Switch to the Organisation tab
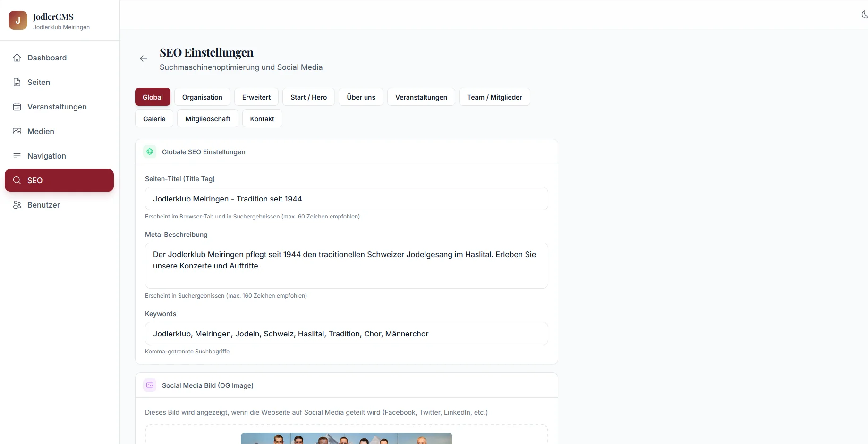The height and width of the screenshot is (444, 868). click(x=202, y=97)
